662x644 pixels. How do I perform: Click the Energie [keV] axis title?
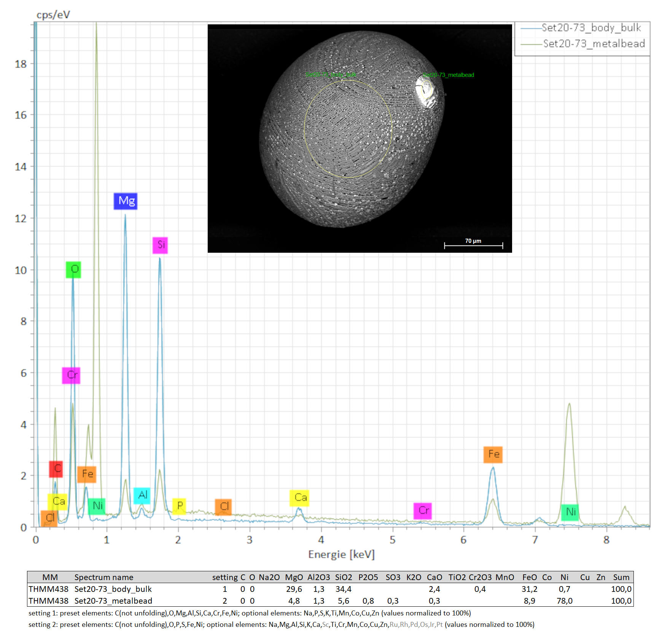click(x=341, y=554)
